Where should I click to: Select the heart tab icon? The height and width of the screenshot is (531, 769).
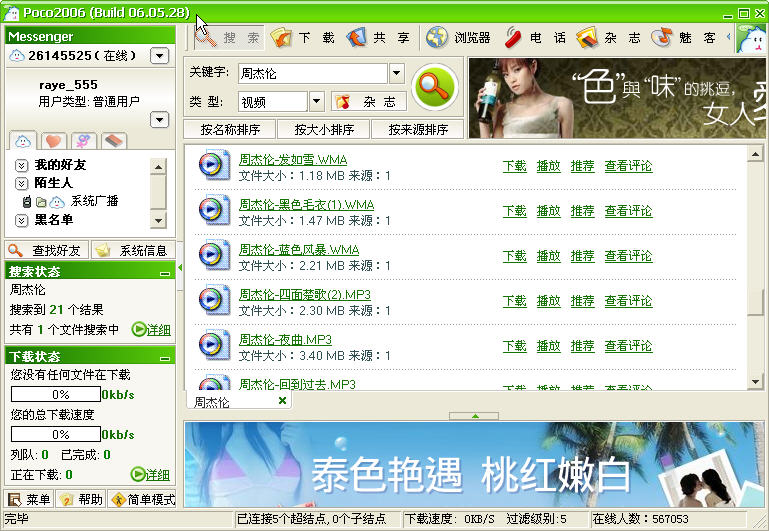point(53,141)
